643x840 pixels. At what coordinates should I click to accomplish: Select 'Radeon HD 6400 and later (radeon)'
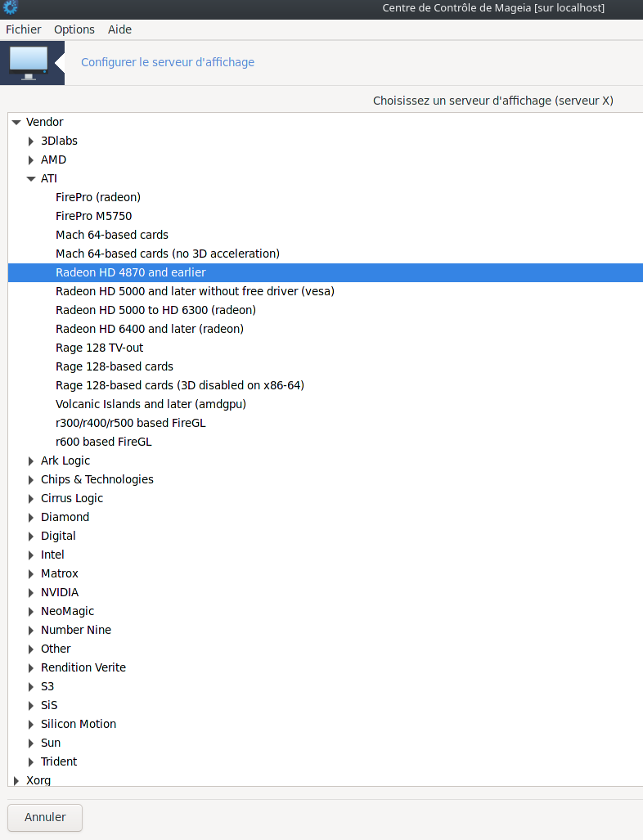(150, 328)
